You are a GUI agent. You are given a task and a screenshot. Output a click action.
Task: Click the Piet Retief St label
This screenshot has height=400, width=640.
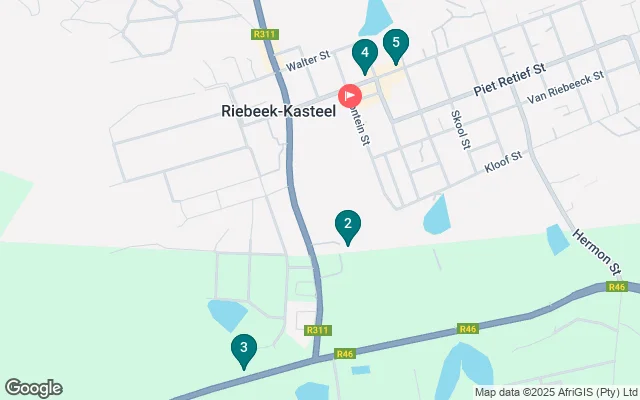[509, 79]
